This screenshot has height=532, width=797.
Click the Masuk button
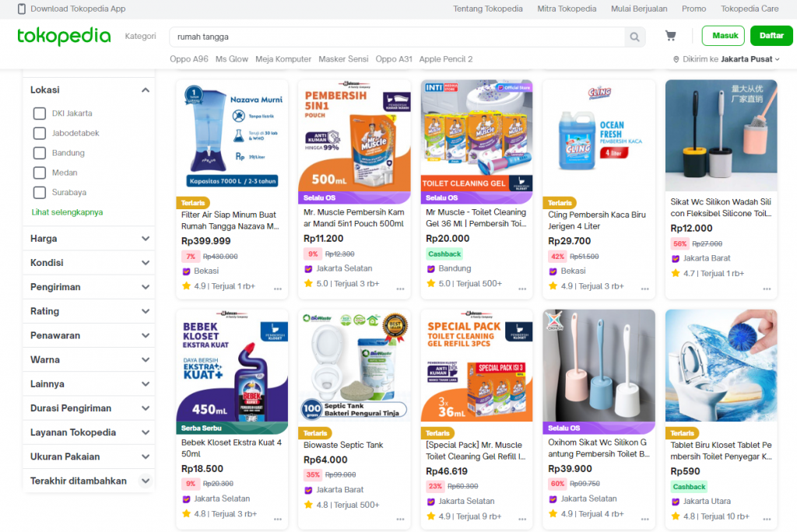723,36
